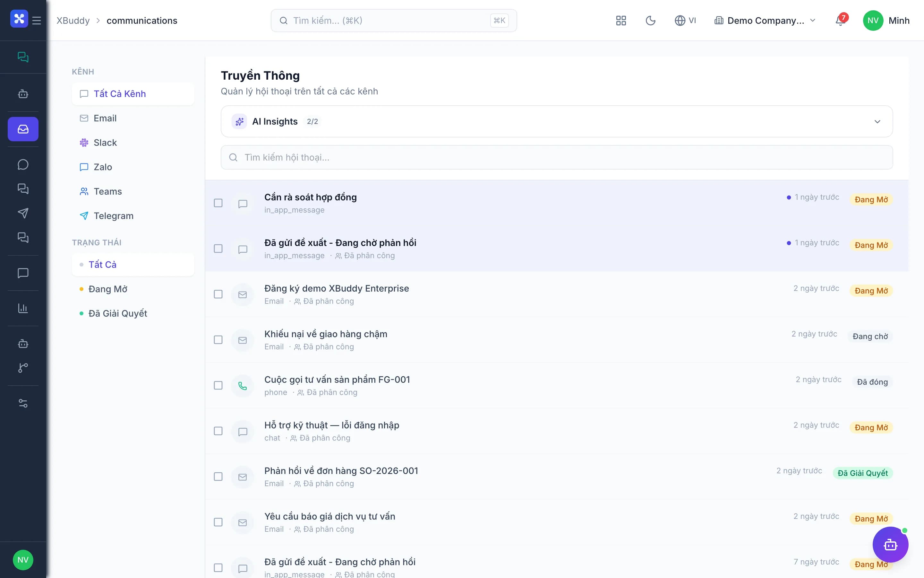Check the Cuộc gọi tư vấn FG-001 checkbox
Image resolution: width=924 pixels, height=578 pixels.
coord(218,385)
